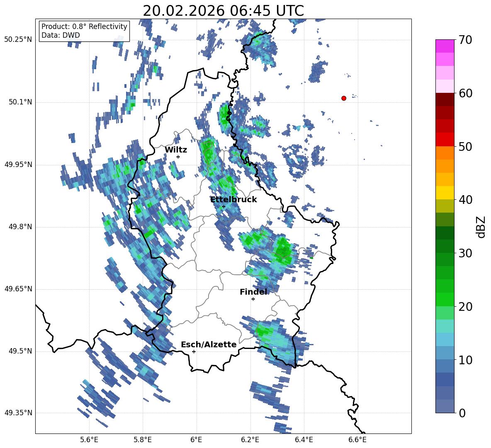Click the 5.6°E longitude label
The image size is (491, 448).
pyautogui.click(x=89, y=440)
